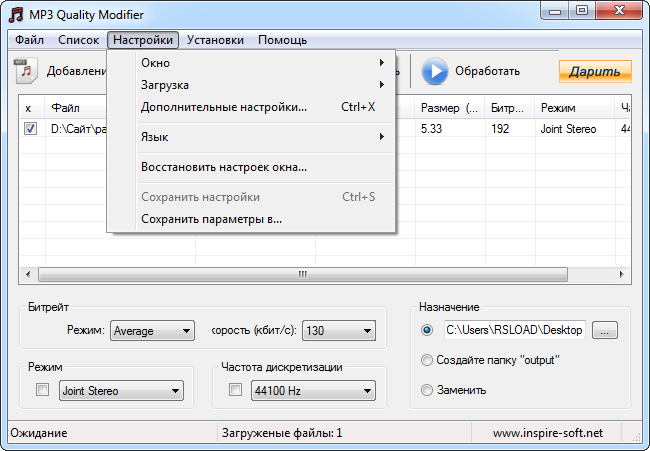Screen dimensions: 650x451
Task: Click the window resize grip icon
Action: [x=635, y=437]
